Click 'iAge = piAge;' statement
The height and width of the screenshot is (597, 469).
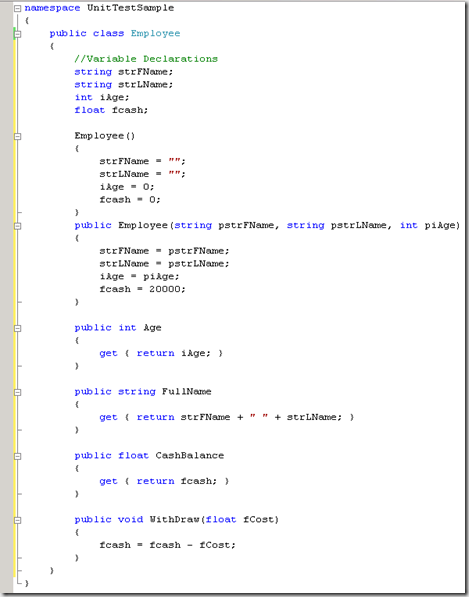[139, 276]
